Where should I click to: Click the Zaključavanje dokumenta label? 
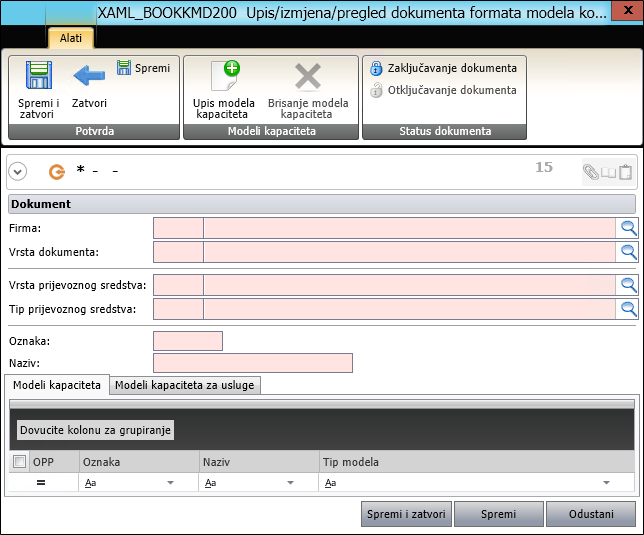pyautogui.click(x=452, y=68)
